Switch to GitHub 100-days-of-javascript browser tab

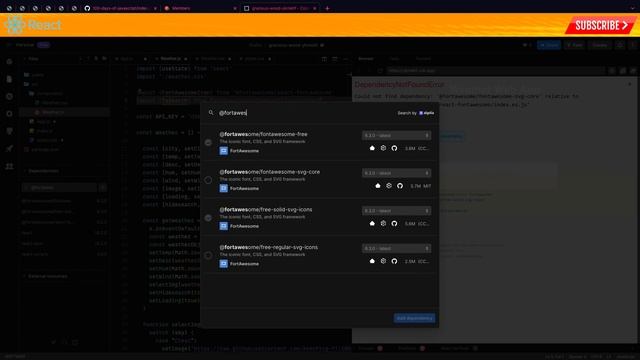point(120,8)
